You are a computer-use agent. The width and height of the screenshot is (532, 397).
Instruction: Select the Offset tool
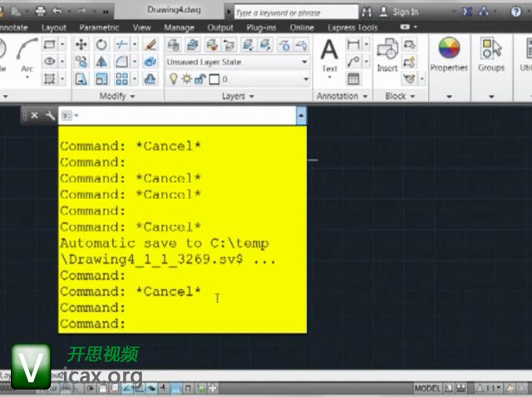(x=150, y=79)
